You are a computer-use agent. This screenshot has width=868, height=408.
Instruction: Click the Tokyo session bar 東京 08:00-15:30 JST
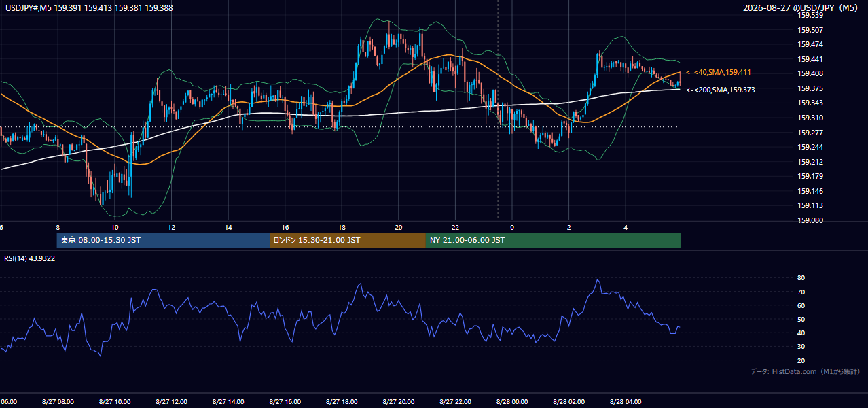(x=163, y=240)
